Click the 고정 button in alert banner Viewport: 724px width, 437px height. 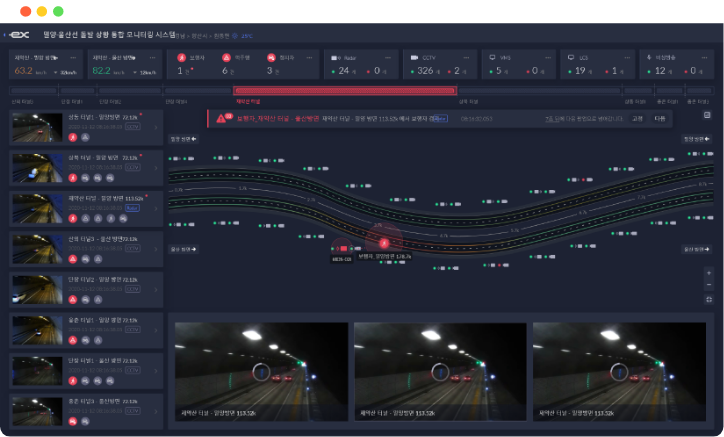click(636, 118)
